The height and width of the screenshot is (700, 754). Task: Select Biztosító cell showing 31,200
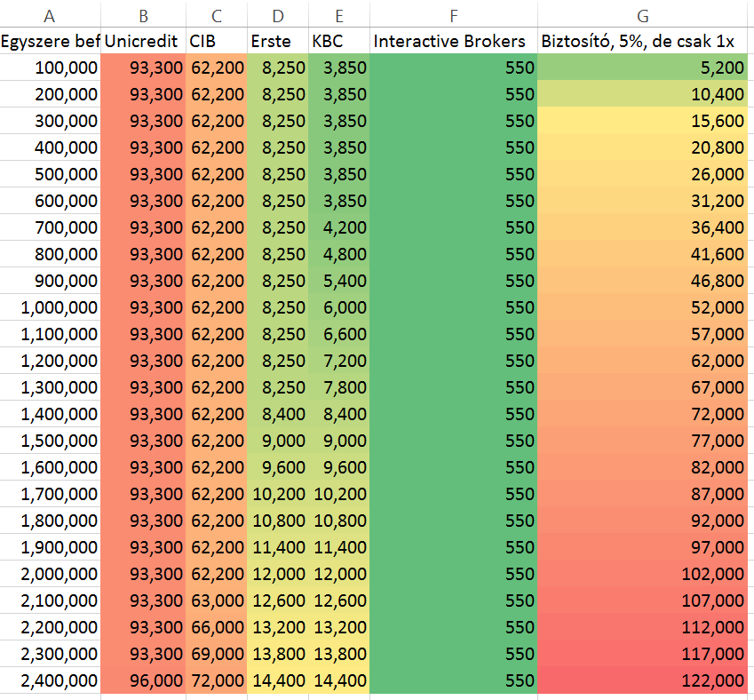tap(642, 201)
